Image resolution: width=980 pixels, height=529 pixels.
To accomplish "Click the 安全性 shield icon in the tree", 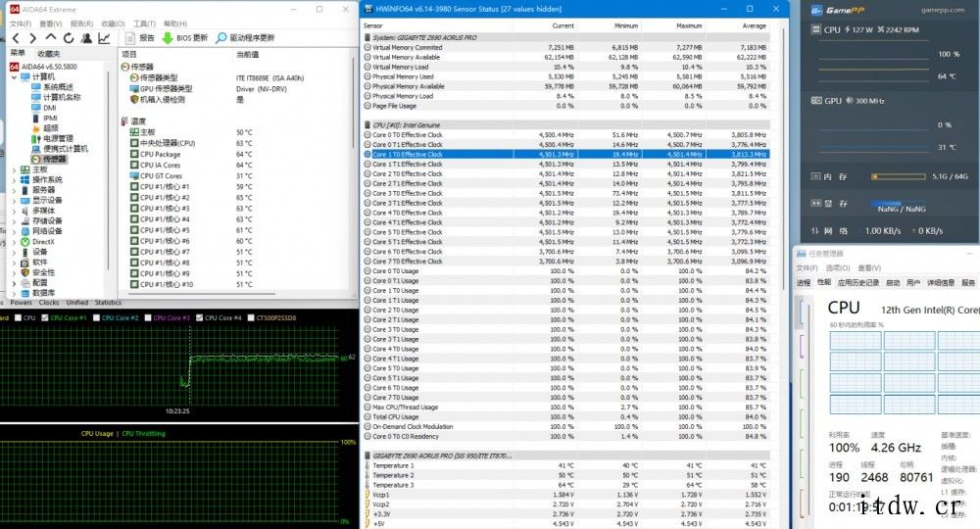I will click(25, 272).
